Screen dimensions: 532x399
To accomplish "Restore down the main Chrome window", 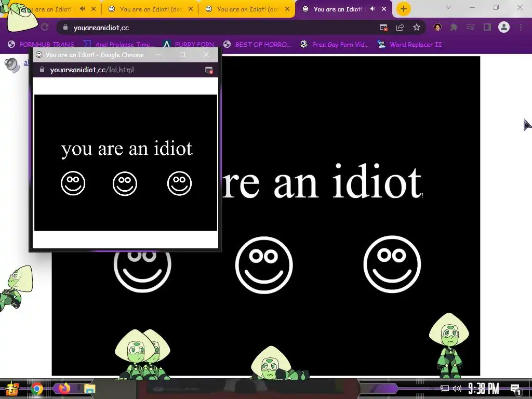I will tap(496, 7).
